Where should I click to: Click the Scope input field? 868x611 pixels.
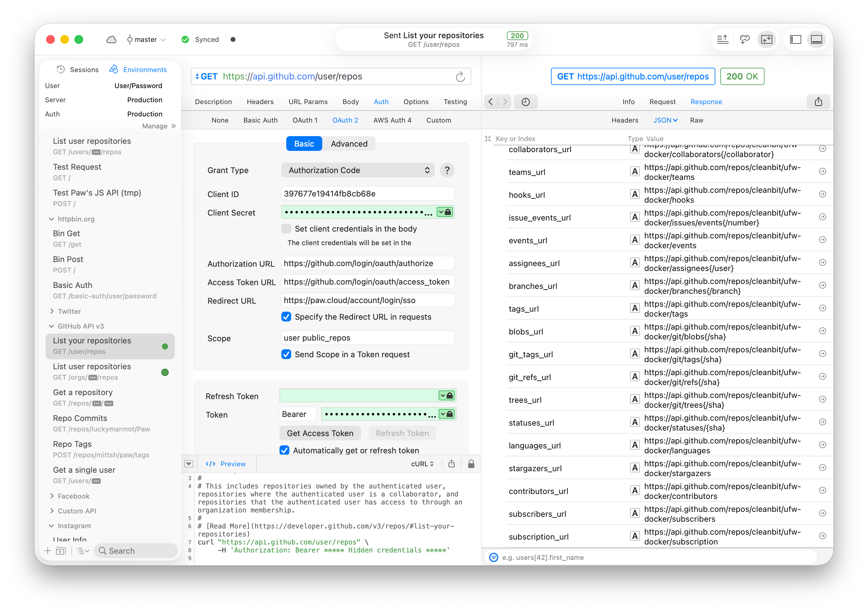368,338
